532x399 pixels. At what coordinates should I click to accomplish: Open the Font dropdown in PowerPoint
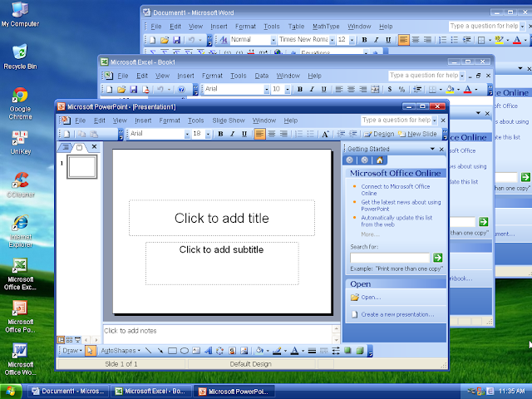pos(187,134)
